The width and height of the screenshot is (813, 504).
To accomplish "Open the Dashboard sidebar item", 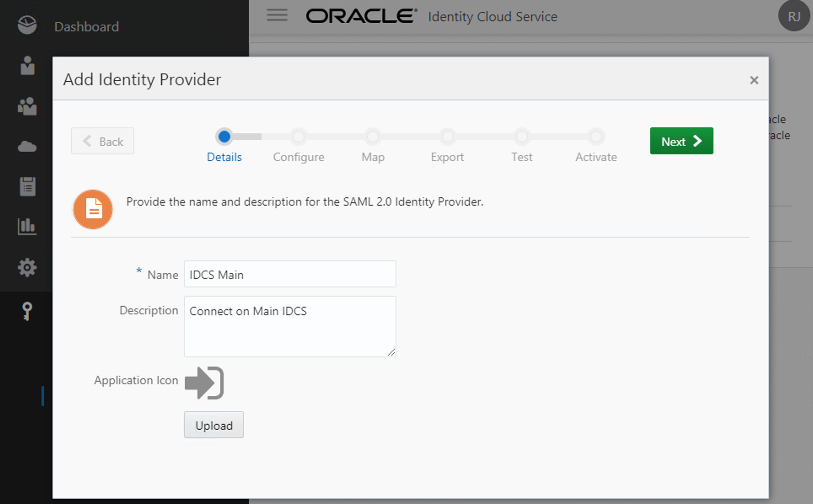I will 86,27.
